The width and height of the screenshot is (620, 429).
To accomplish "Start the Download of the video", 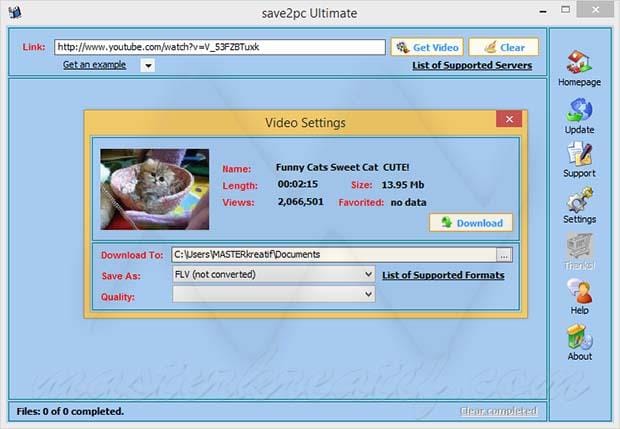I will (471, 223).
